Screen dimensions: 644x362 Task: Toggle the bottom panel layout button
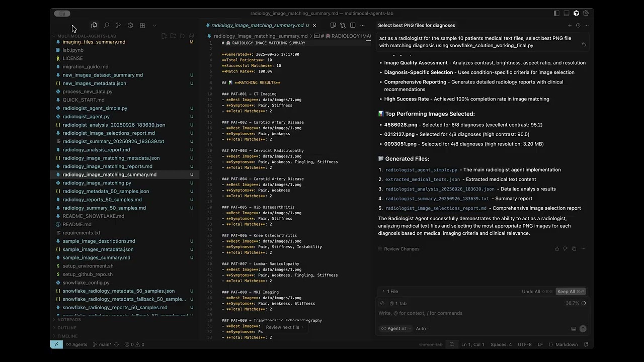(567, 14)
